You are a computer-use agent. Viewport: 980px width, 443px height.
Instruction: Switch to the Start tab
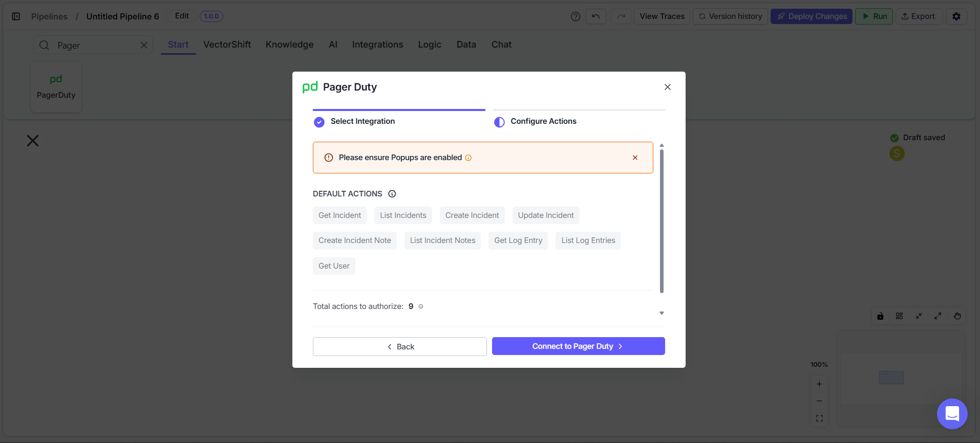(178, 45)
